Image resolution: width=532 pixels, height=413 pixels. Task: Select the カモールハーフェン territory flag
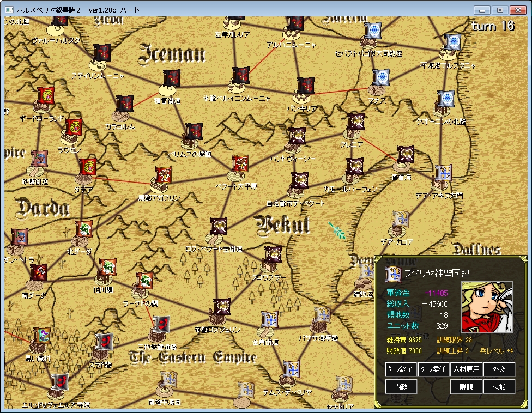click(x=355, y=166)
